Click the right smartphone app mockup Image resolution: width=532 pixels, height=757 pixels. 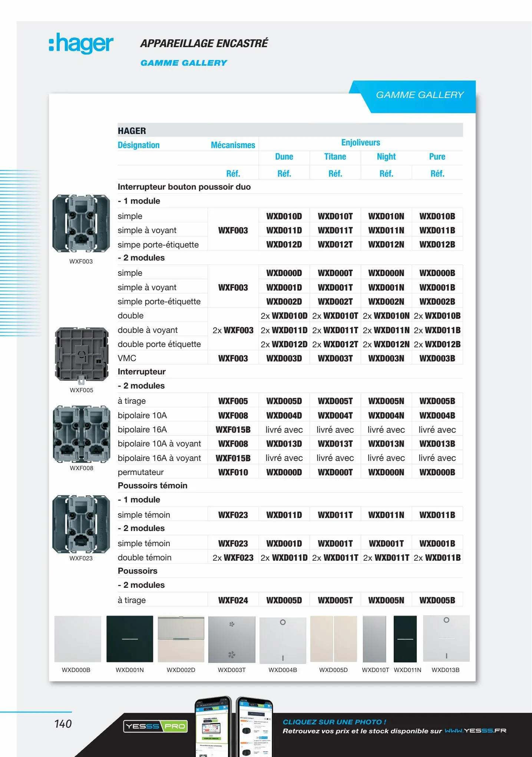pos(254,727)
